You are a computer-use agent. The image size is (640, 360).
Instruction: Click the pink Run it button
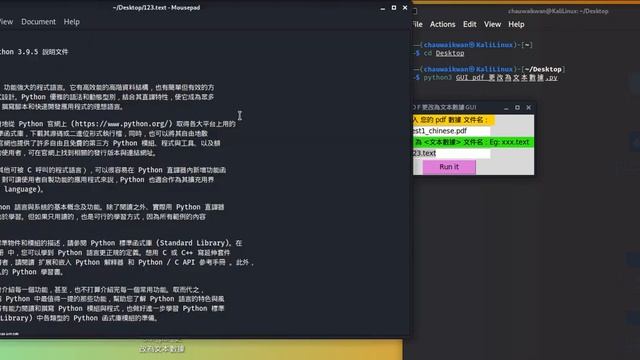point(449,167)
